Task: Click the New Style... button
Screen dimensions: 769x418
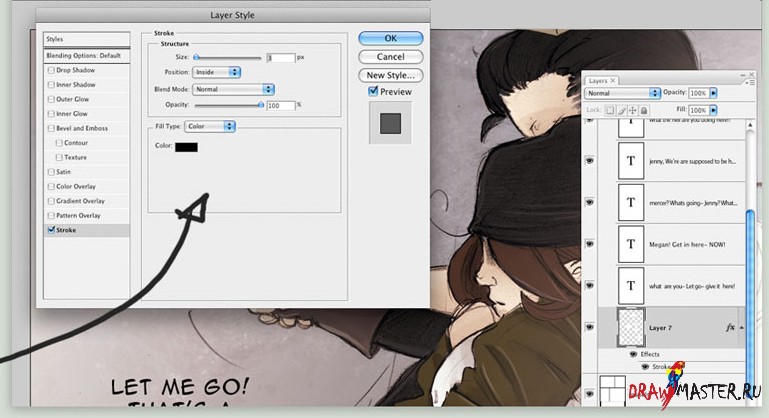Action: tap(390, 76)
